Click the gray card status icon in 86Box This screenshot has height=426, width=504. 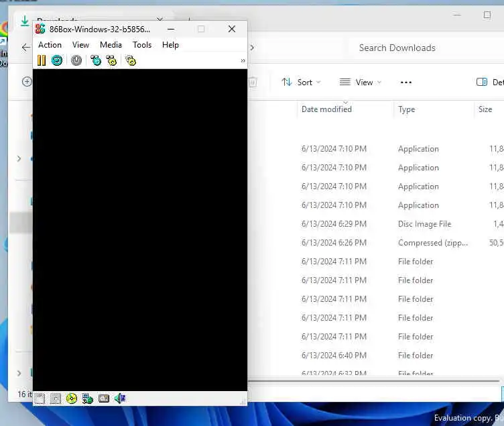[103, 398]
